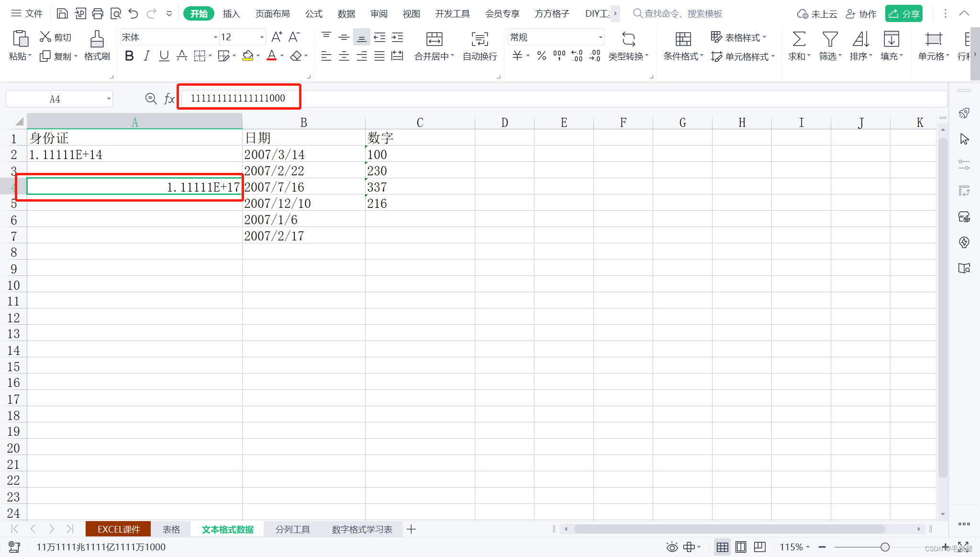Click the Filter (筛选) funnel icon
This screenshot has width=980, height=557.
[829, 39]
